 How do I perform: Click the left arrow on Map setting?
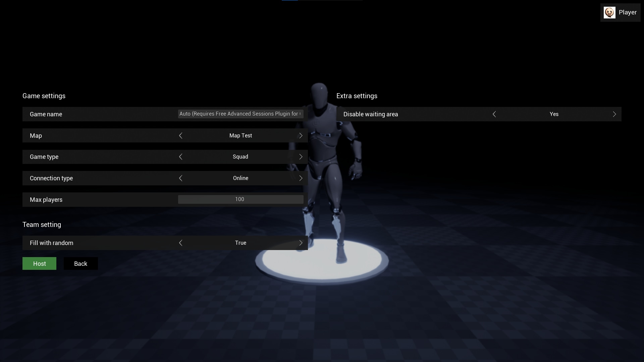tap(181, 135)
